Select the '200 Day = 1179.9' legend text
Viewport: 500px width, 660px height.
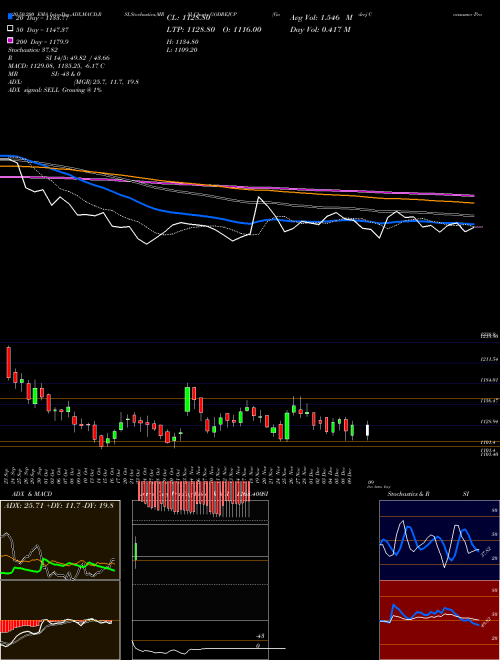tap(42, 42)
